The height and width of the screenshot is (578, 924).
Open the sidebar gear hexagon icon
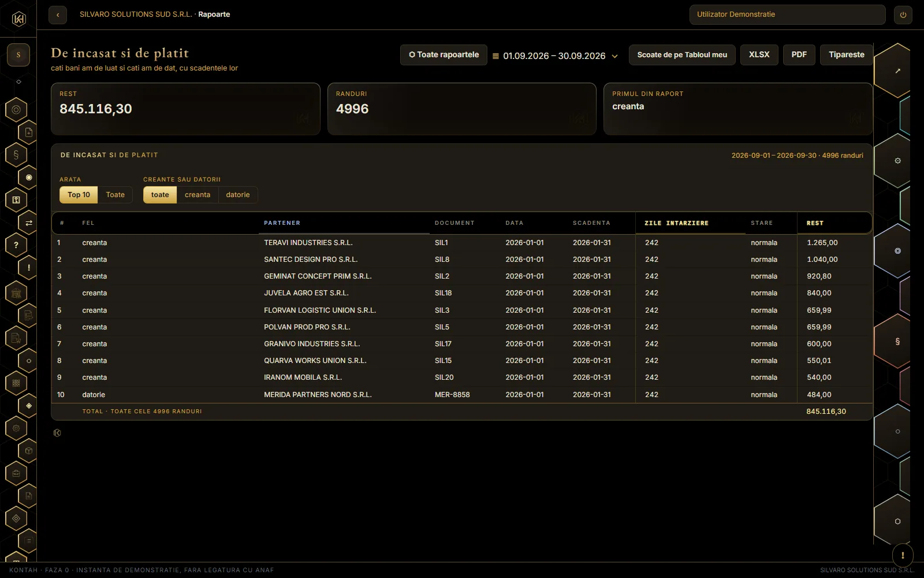[16, 428]
